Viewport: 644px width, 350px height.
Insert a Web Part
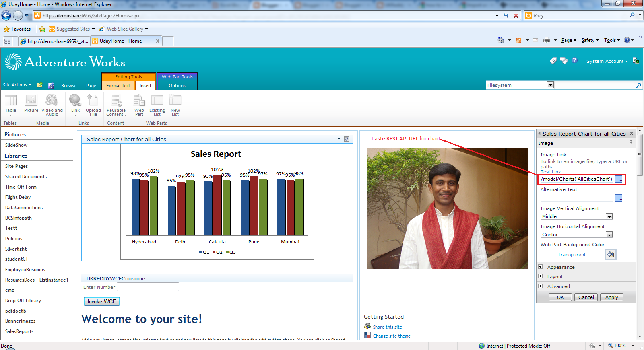pos(139,105)
